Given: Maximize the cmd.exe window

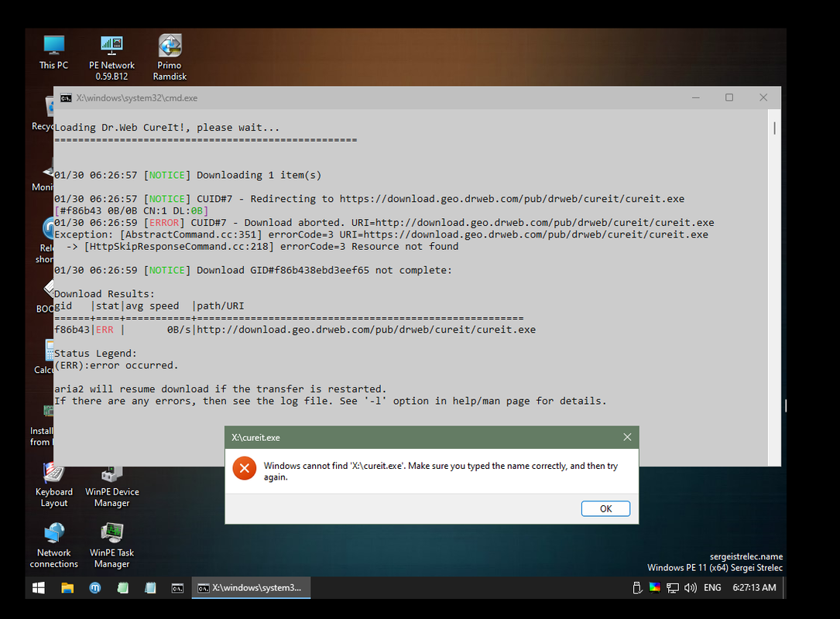Looking at the screenshot, I should click(x=729, y=97).
